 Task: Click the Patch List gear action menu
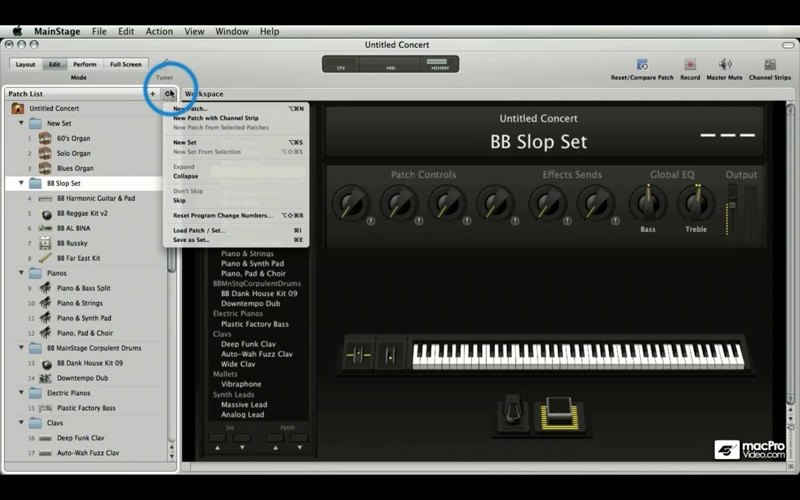(x=168, y=94)
